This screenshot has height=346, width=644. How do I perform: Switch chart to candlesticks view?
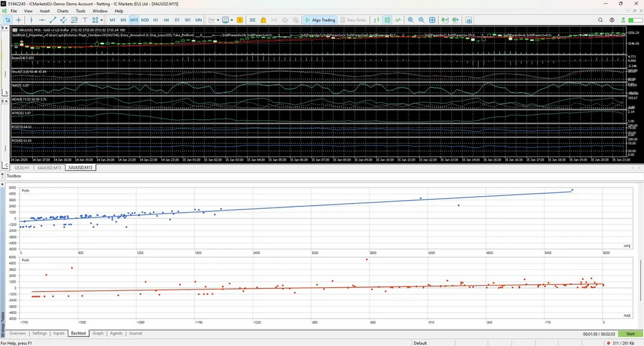click(x=387, y=20)
